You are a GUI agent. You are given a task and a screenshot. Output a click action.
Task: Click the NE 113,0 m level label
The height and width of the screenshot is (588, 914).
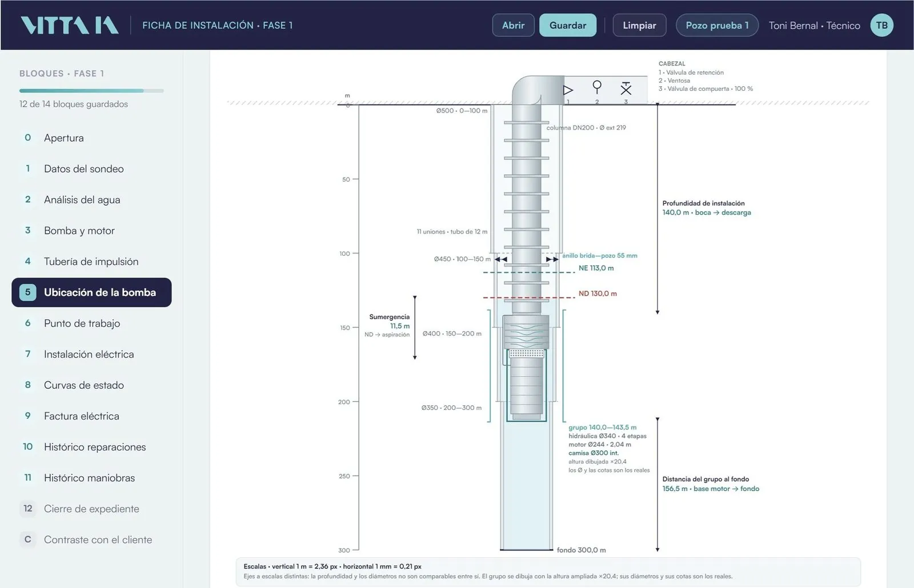[x=596, y=268]
